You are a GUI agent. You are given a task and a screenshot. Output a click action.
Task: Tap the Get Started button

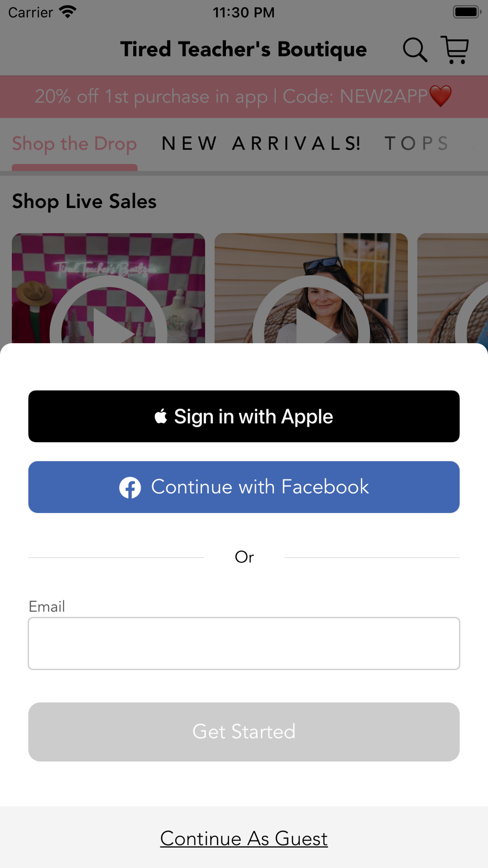[244, 732]
